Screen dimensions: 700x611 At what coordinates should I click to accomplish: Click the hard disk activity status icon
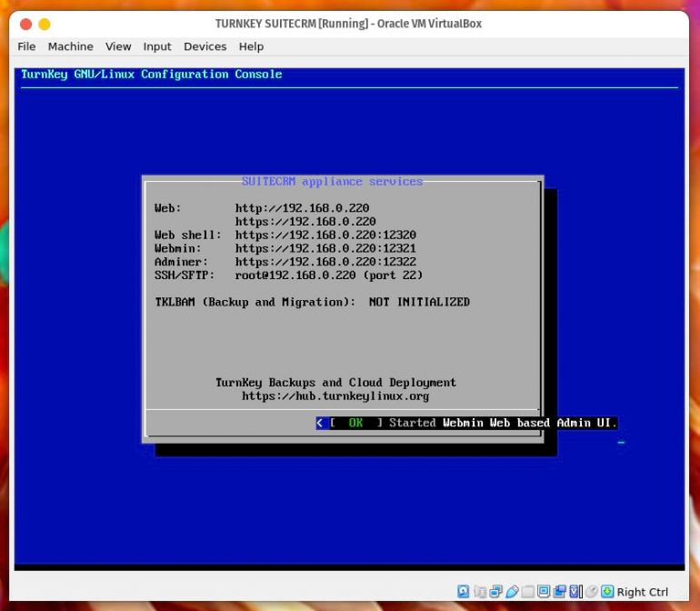pyautogui.click(x=464, y=591)
